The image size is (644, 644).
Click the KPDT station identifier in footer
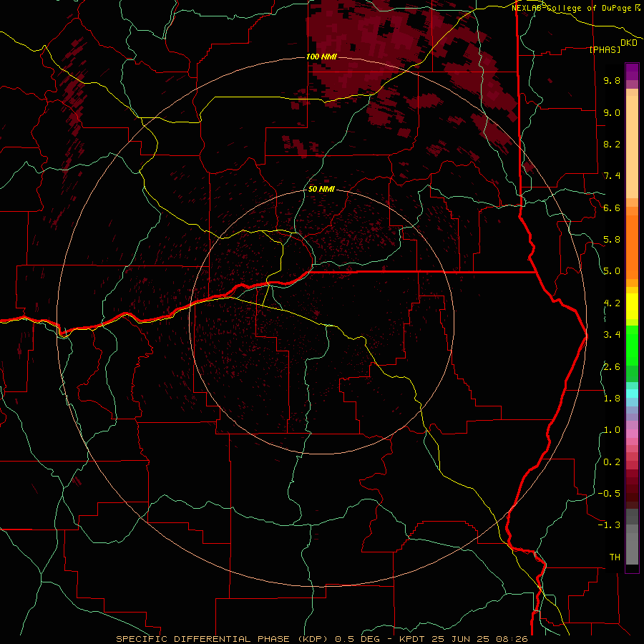click(413, 639)
